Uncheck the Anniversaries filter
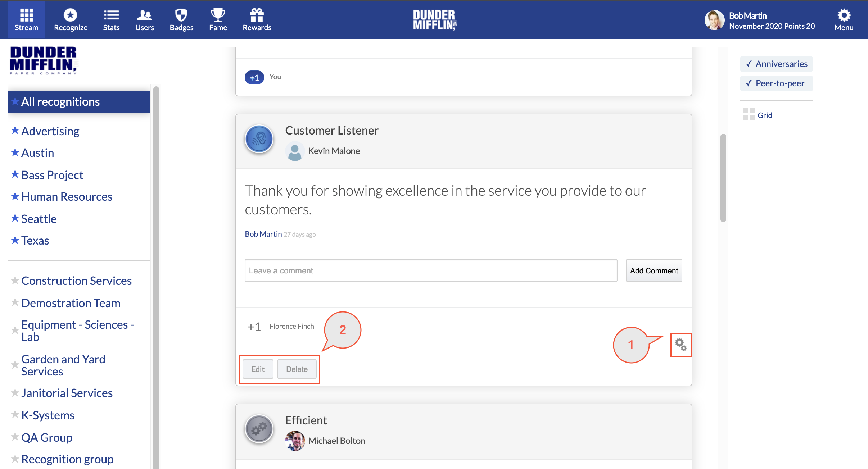This screenshot has width=868, height=469. point(776,64)
